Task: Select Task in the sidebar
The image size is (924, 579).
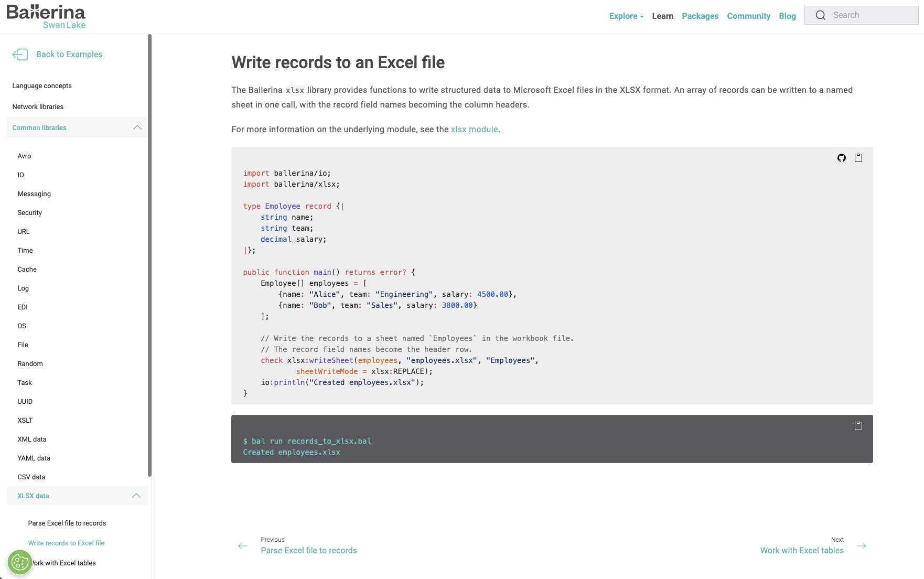Action: [25, 382]
